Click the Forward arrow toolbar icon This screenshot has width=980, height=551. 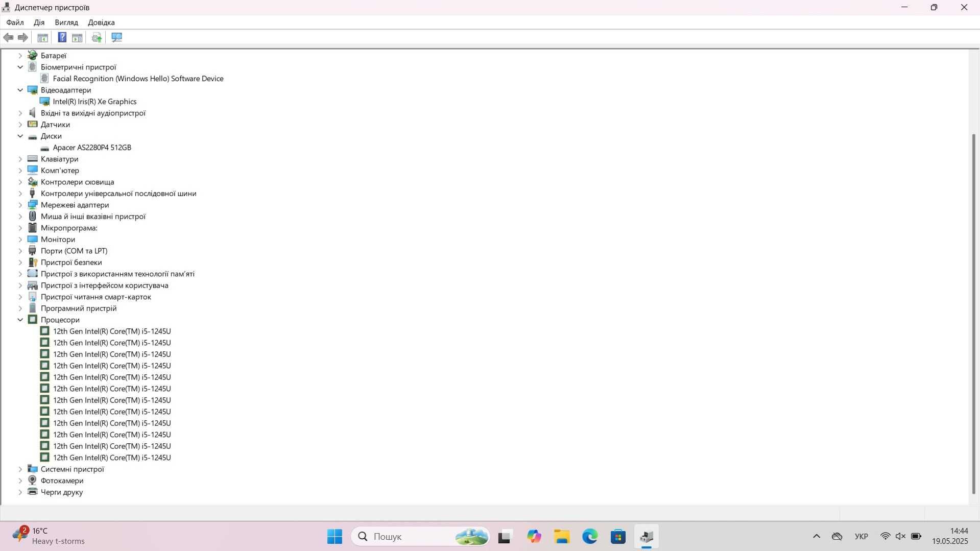tap(23, 37)
